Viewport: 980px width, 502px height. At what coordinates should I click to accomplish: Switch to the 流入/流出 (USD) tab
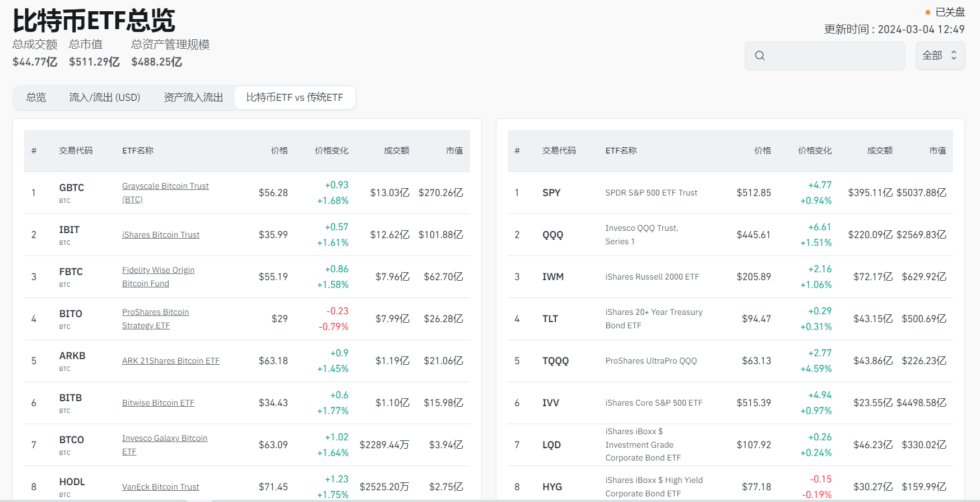(x=105, y=97)
